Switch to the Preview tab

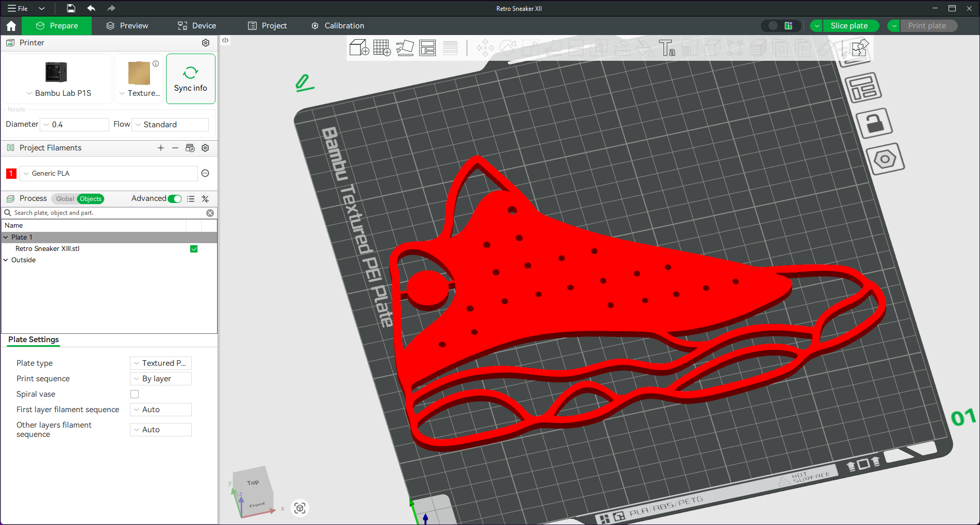[127, 26]
